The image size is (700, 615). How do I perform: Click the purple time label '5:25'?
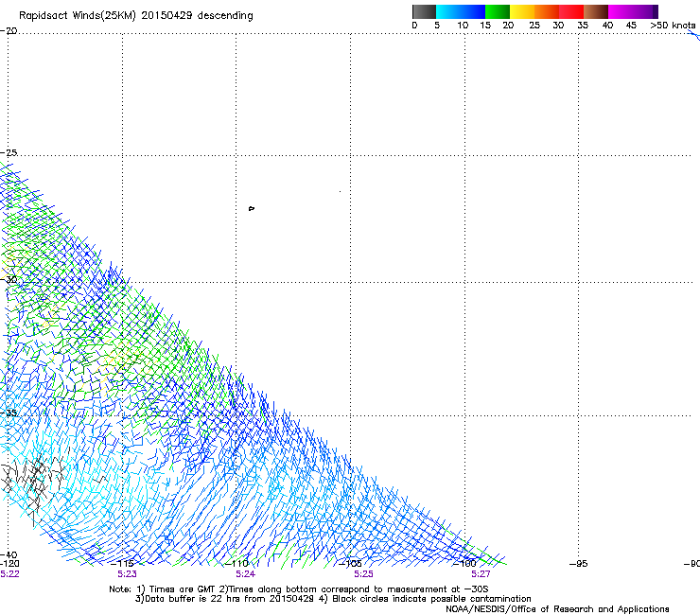363,574
